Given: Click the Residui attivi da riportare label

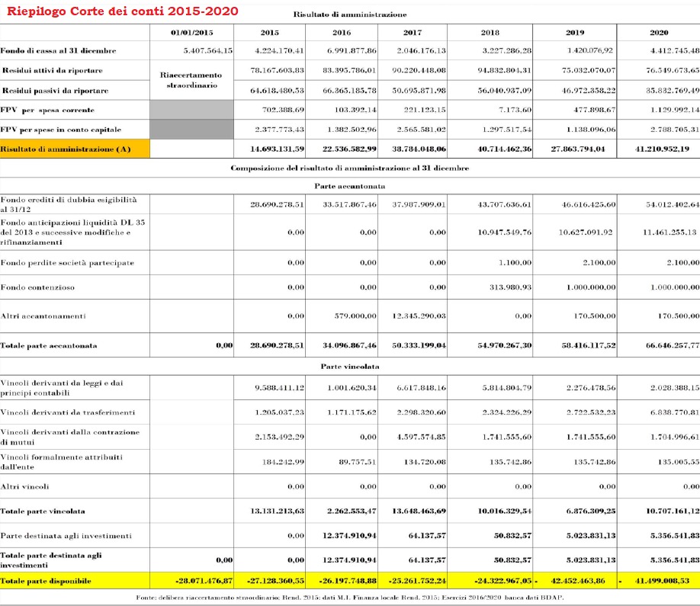Looking at the screenshot, I should click(x=53, y=70).
